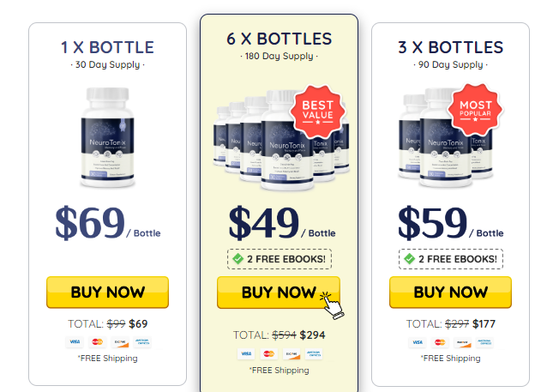The image size is (553, 392).
Task: Click the Mastercard icon in 6 bottles card
Action: (267, 353)
